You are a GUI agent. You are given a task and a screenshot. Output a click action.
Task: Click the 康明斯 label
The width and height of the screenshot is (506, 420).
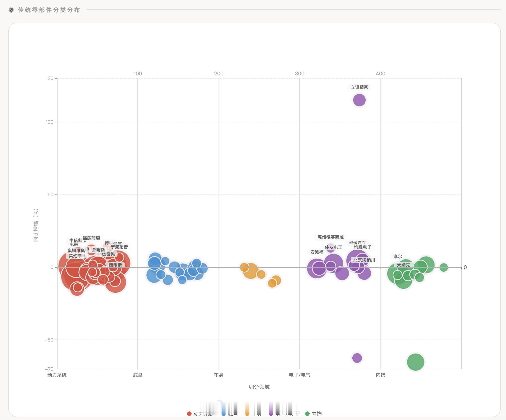click(x=115, y=265)
